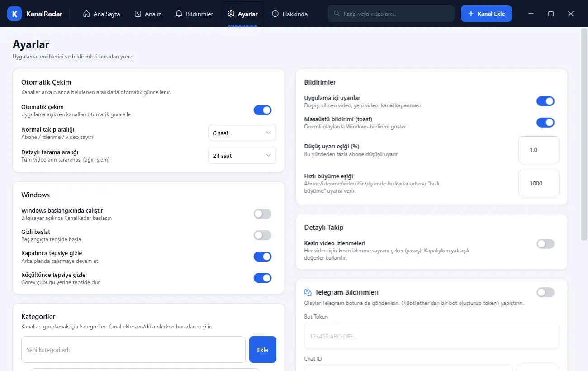Click the home icon beside Ana Sayfa
The image size is (588, 371).
click(x=86, y=14)
